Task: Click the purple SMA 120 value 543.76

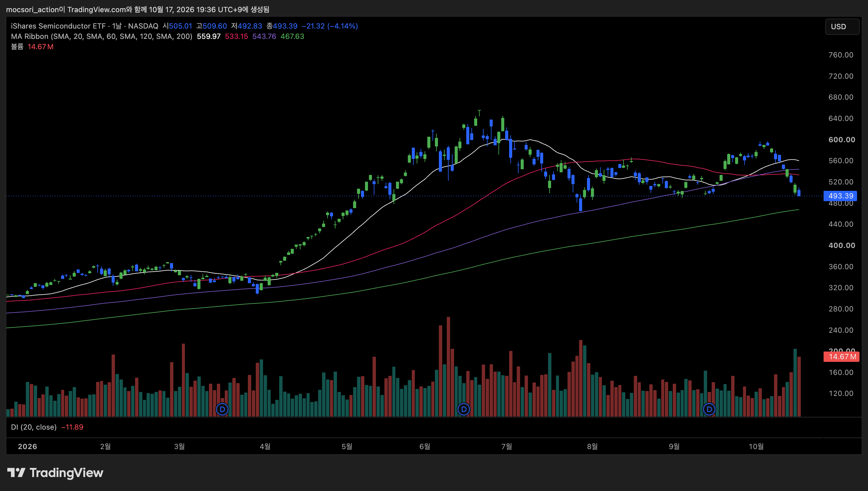Action: point(264,36)
